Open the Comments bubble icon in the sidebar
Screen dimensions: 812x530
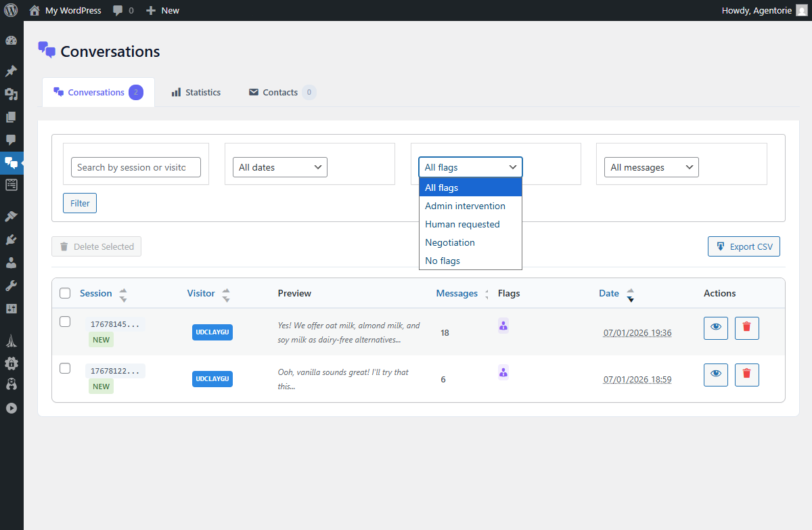pos(11,139)
